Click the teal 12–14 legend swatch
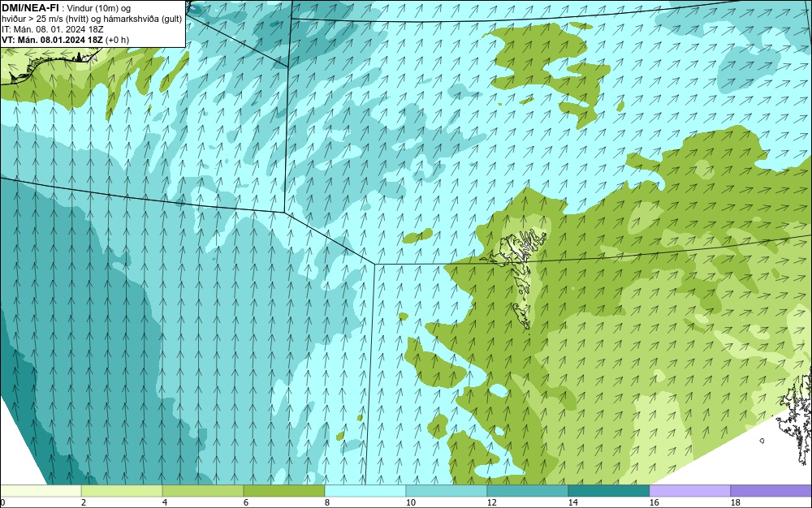812x508 pixels. pyautogui.click(x=527, y=491)
